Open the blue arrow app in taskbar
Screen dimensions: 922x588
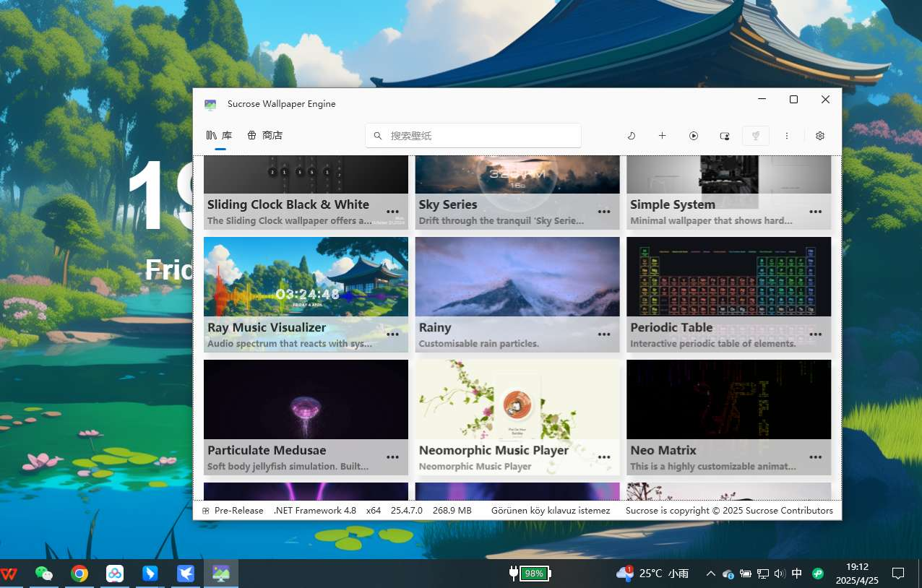click(150, 574)
